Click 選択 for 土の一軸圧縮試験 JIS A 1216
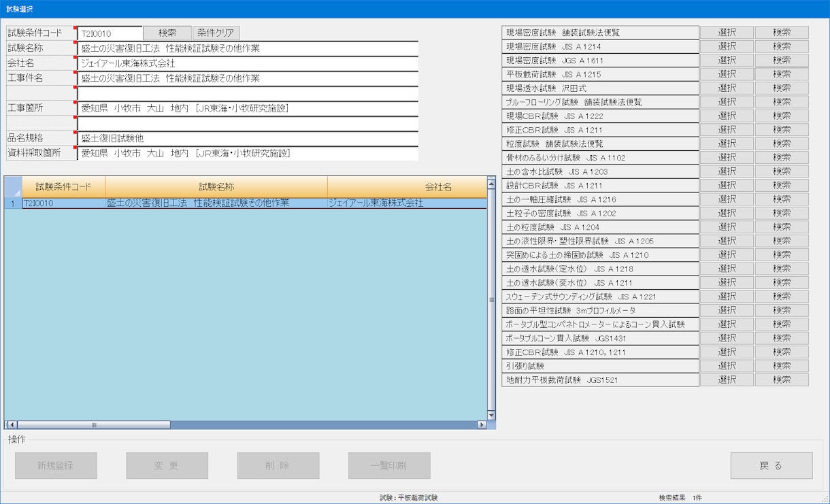 coord(727,199)
